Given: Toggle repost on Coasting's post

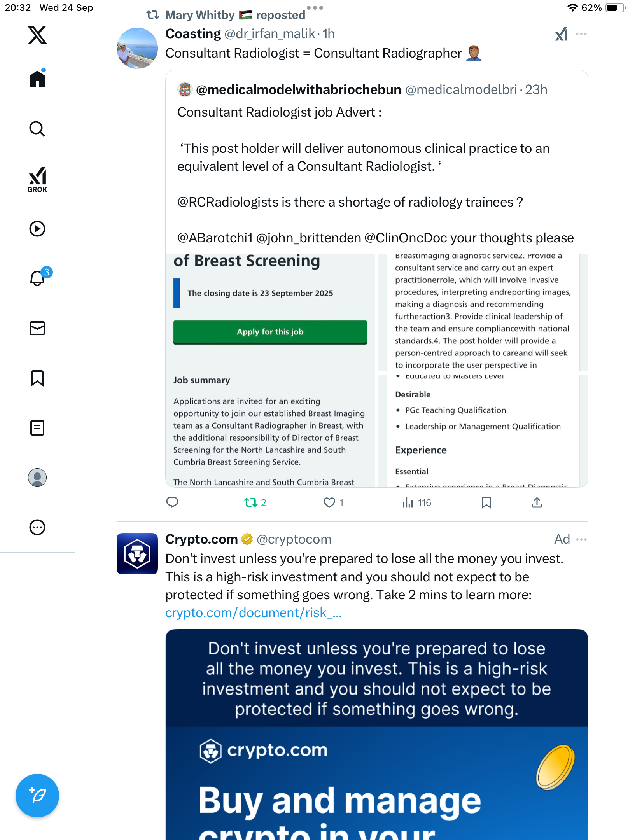Looking at the screenshot, I should point(251,502).
